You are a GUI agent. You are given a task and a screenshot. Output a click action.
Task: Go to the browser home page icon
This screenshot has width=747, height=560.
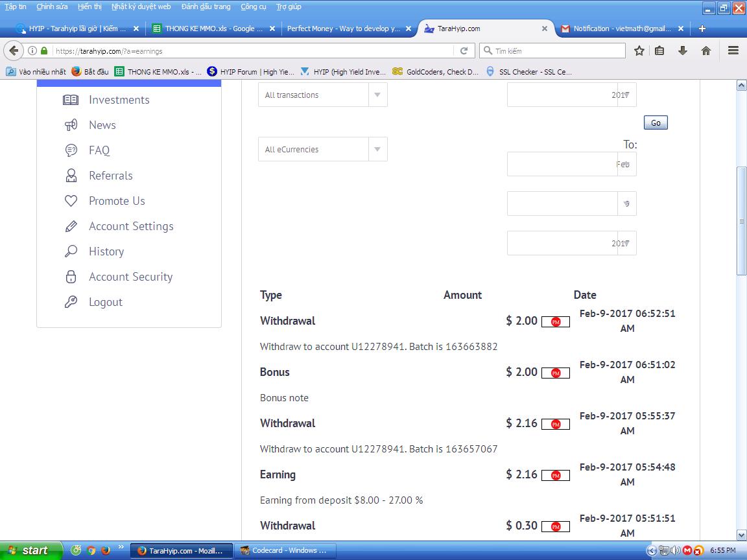click(706, 51)
